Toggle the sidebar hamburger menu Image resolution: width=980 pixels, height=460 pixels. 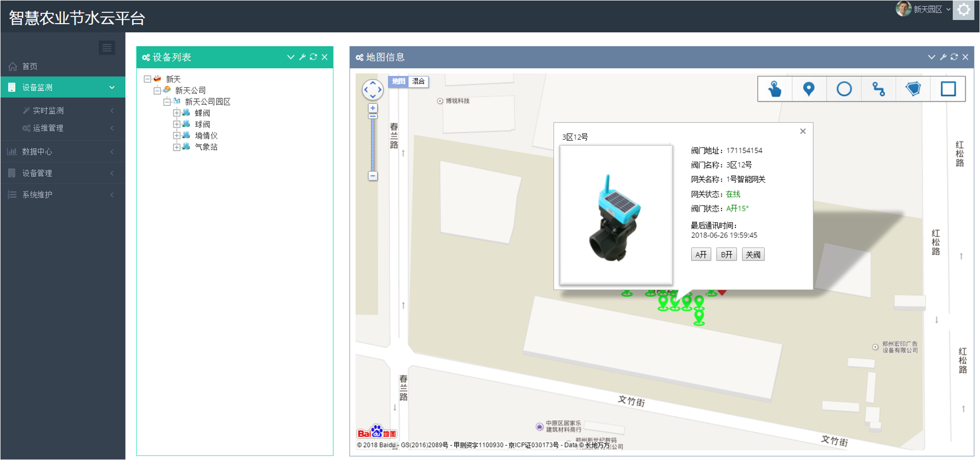tap(107, 48)
